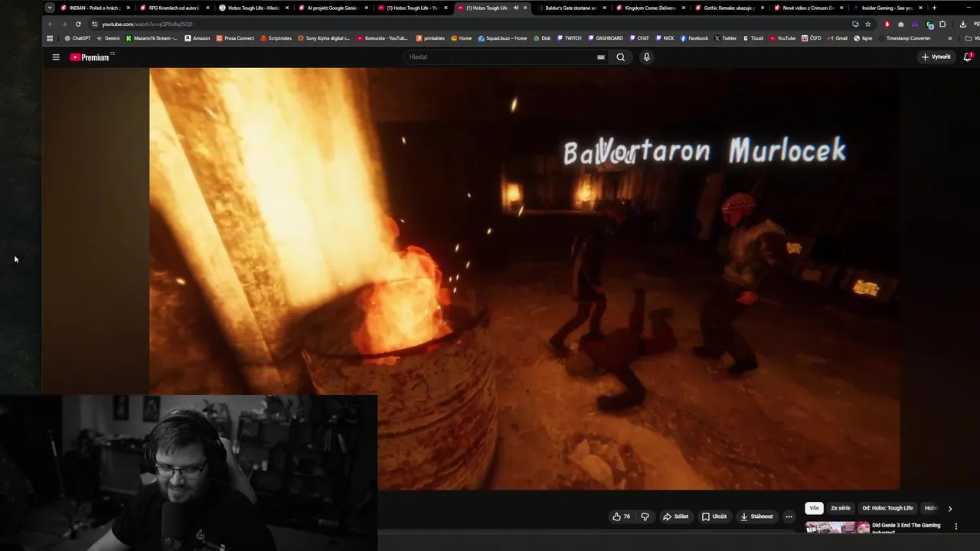The image size is (980, 551).
Task: Open Did Genie 3 End The Gaming thumbnail
Action: [838, 528]
